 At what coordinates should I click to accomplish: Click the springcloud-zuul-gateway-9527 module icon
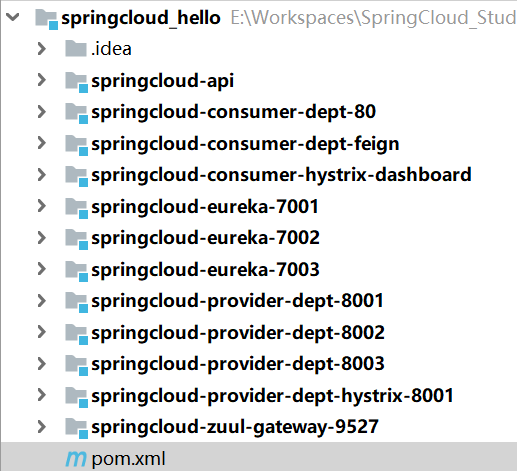pos(77,428)
